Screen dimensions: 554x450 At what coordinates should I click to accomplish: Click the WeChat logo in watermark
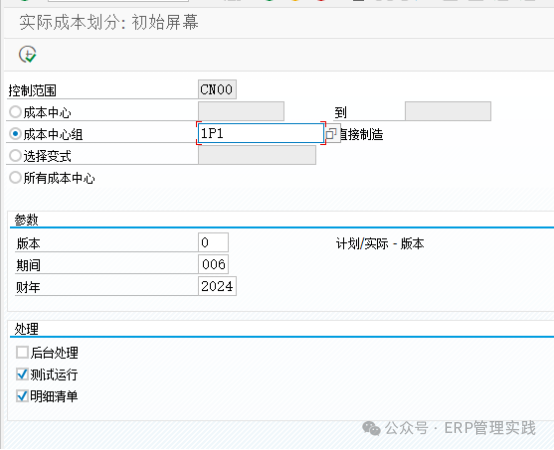pyautogui.click(x=371, y=428)
